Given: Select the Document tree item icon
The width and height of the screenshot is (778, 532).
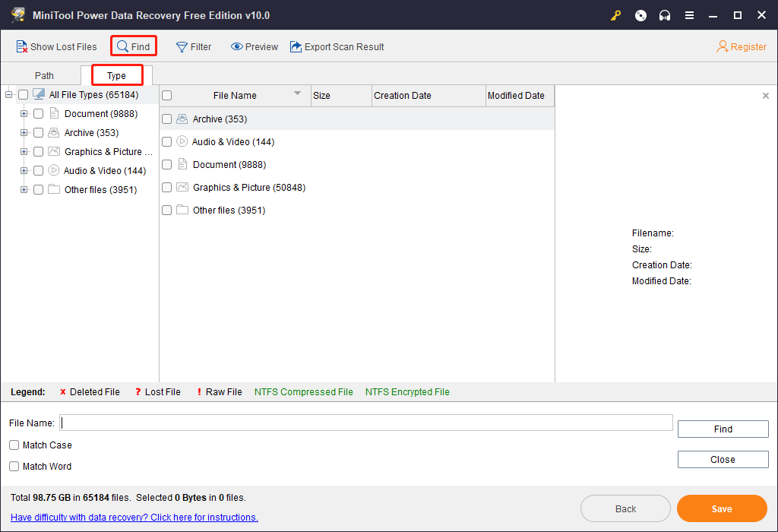Looking at the screenshot, I should click(x=54, y=114).
